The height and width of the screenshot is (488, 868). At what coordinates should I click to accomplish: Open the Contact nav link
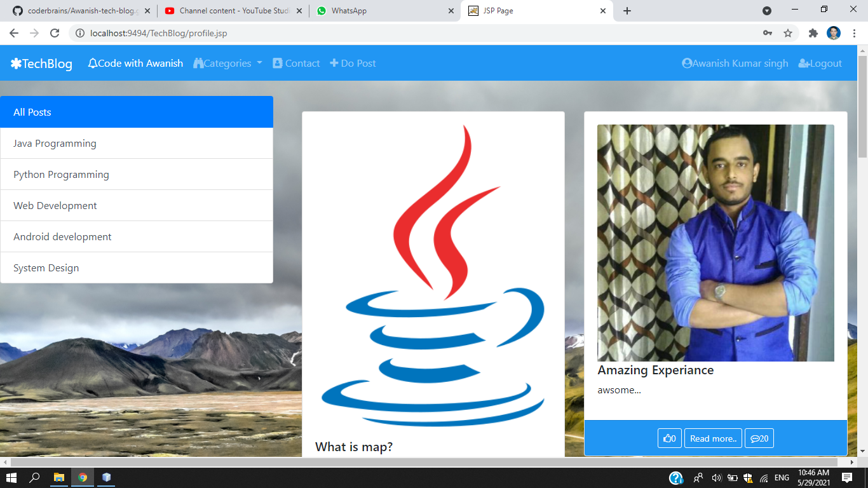pos(296,63)
